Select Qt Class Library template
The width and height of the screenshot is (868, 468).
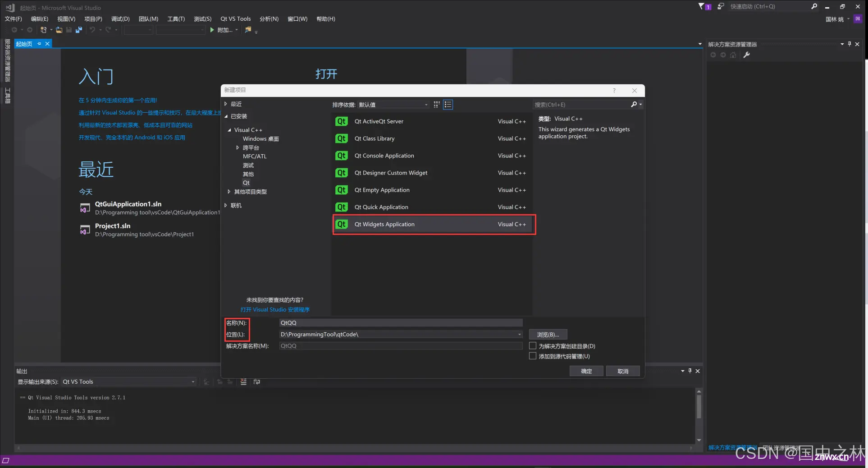[432, 139]
